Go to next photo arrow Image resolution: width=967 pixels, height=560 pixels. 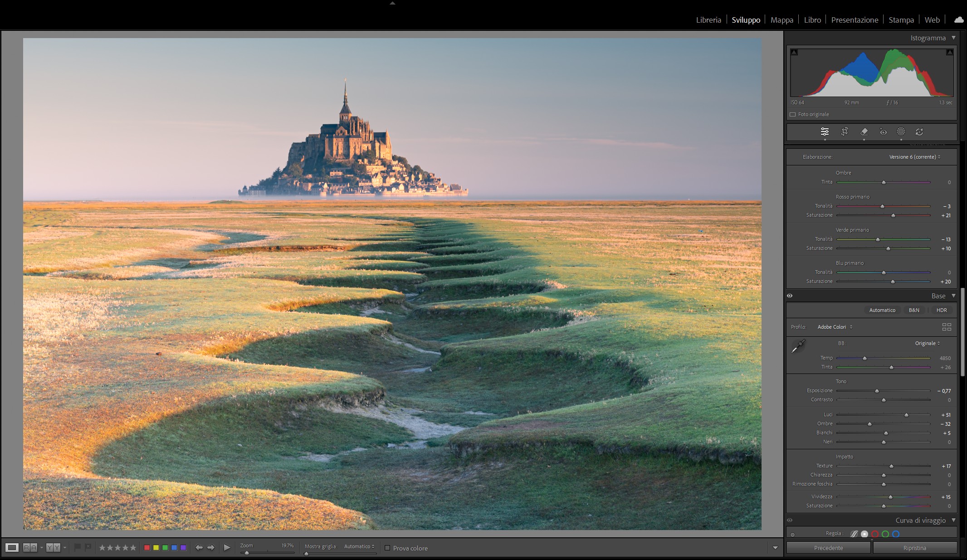tap(211, 548)
